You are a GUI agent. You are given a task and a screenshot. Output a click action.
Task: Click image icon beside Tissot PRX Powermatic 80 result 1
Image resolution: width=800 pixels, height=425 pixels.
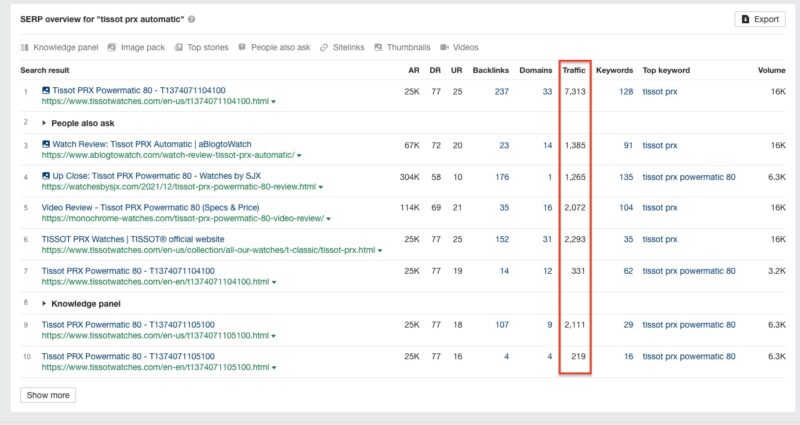click(x=46, y=90)
